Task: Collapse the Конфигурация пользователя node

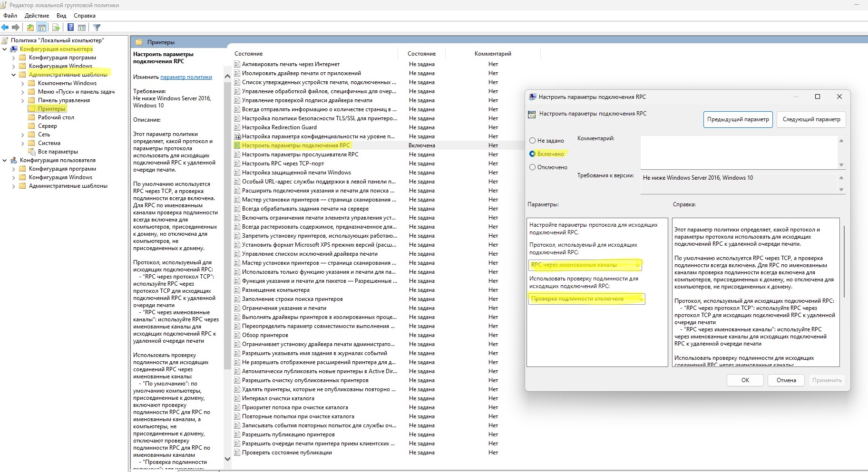Action: [x=5, y=160]
